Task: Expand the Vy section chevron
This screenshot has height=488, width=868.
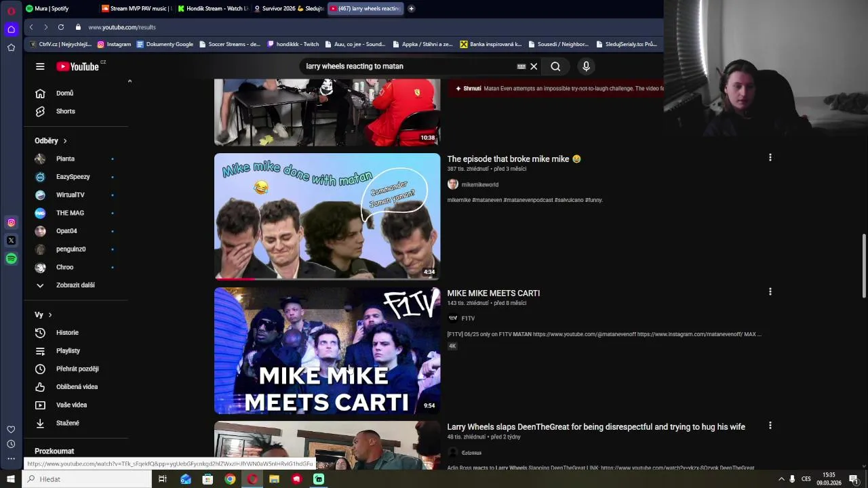Action: [50, 315]
